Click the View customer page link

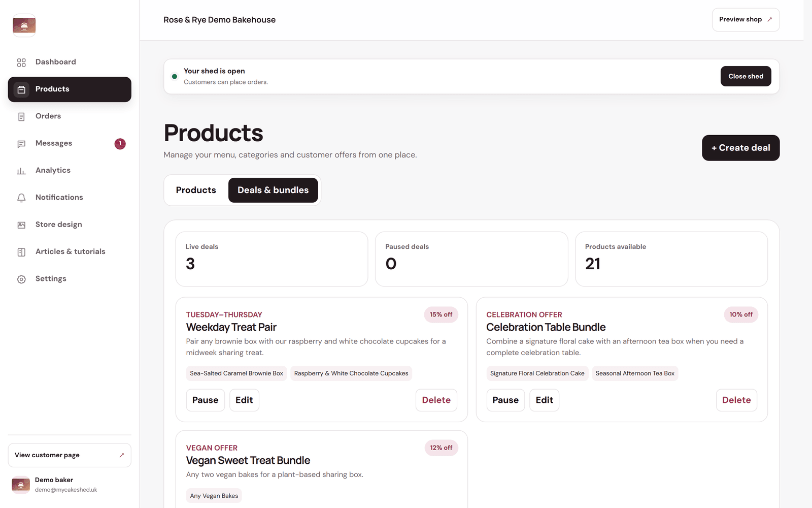coord(70,455)
